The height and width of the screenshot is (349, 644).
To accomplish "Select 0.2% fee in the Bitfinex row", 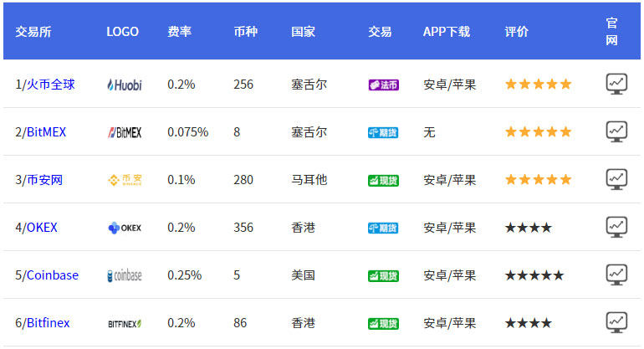I will pyautogui.click(x=181, y=323).
